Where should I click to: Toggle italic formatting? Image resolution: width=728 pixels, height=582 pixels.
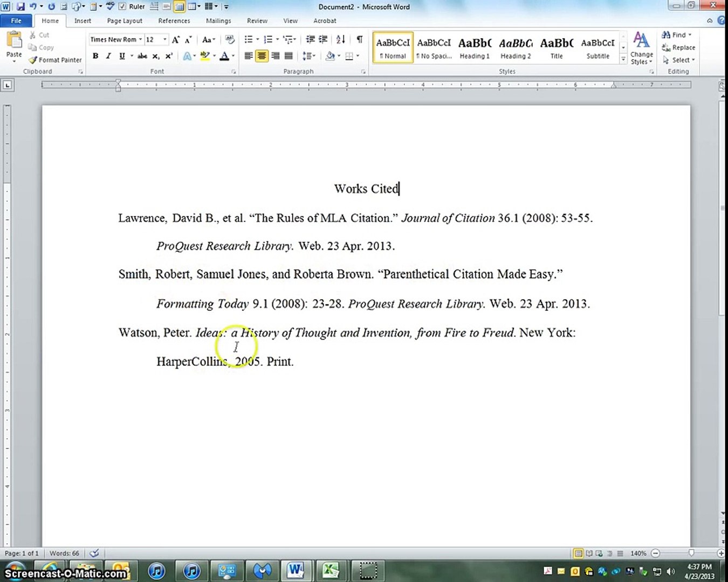coord(108,56)
